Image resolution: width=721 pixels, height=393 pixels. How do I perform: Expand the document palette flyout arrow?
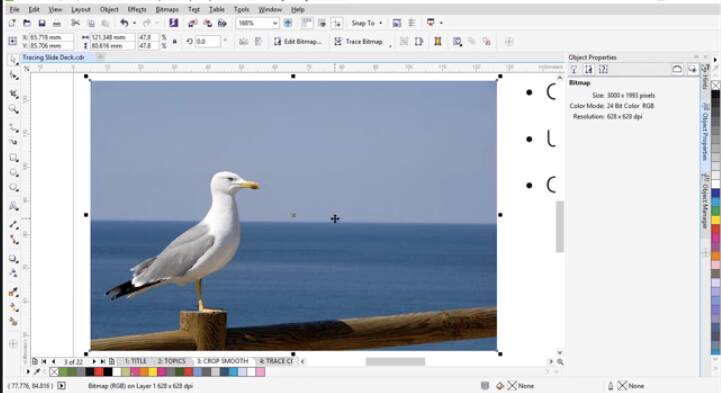click(28, 371)
